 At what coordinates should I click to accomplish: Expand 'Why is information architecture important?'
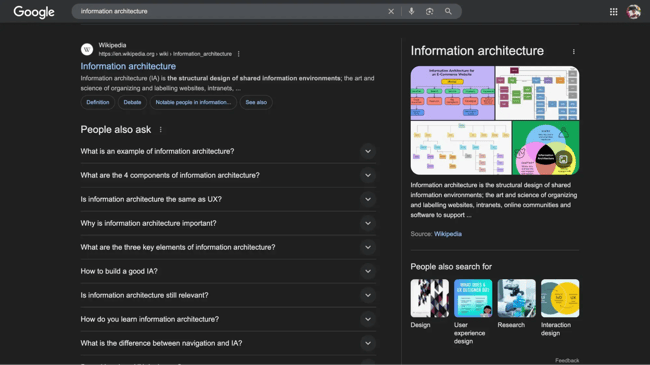click(x=228, y=224)
